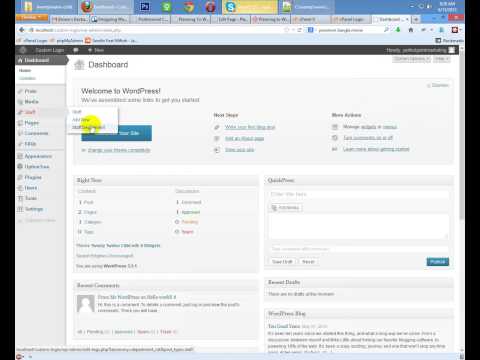Click Learn more about getting started link
The image size is (480, 360).
376,149
